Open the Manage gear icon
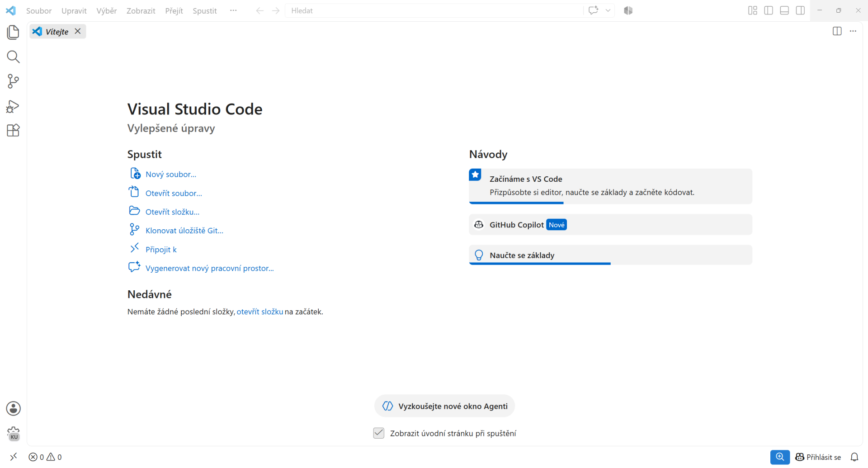This screenshot has width=868, height=468. (13, 433)
